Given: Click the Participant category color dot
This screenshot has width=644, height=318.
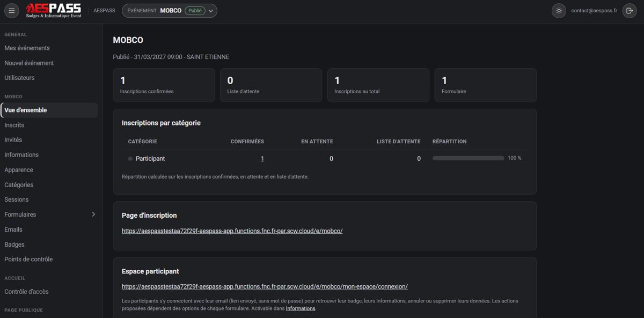Looking at the screenshot, I should pos(130,159).
